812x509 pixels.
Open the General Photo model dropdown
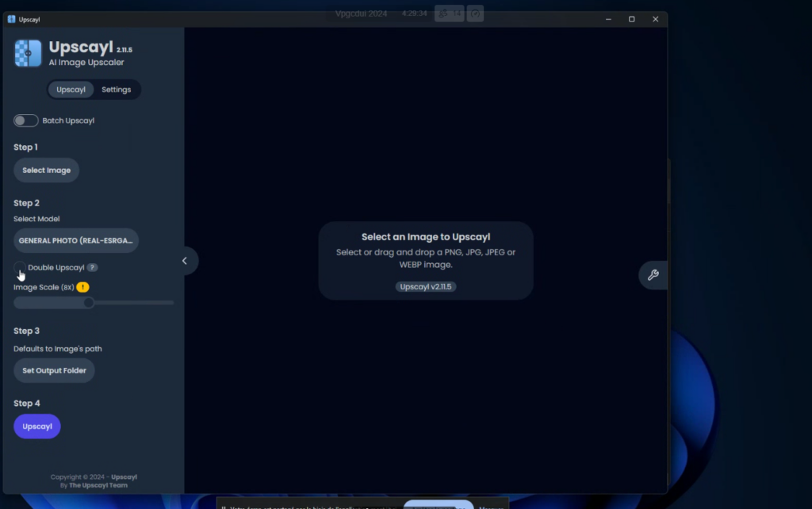pos(76,240)
